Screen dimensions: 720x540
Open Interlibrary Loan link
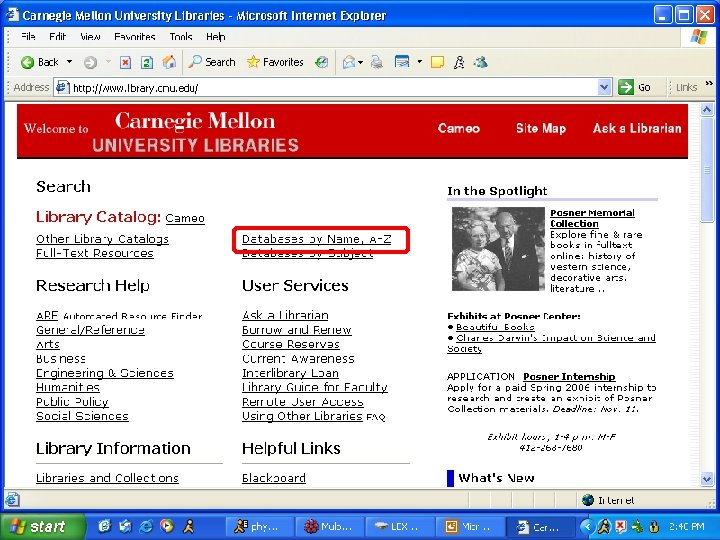290,373
